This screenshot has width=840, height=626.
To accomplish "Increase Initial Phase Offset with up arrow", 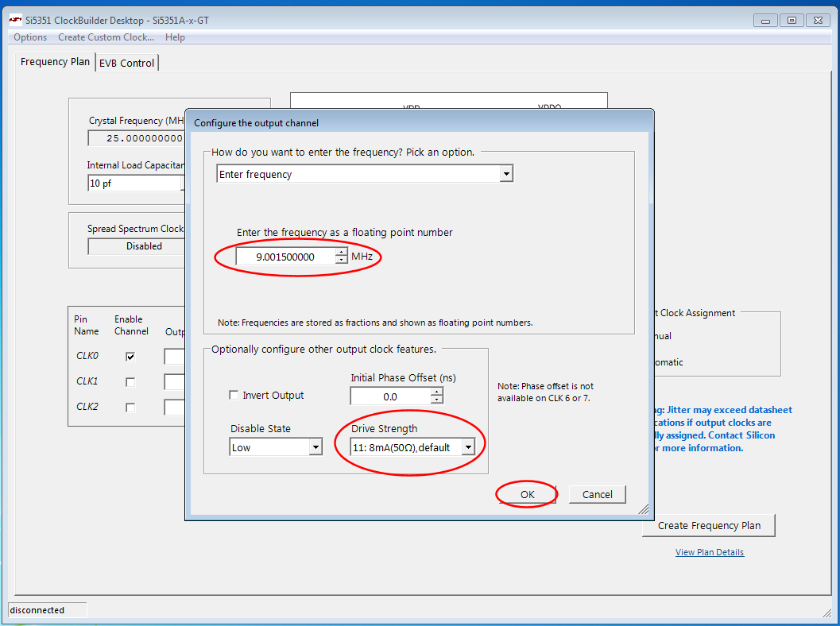I will tap(436, 392).
